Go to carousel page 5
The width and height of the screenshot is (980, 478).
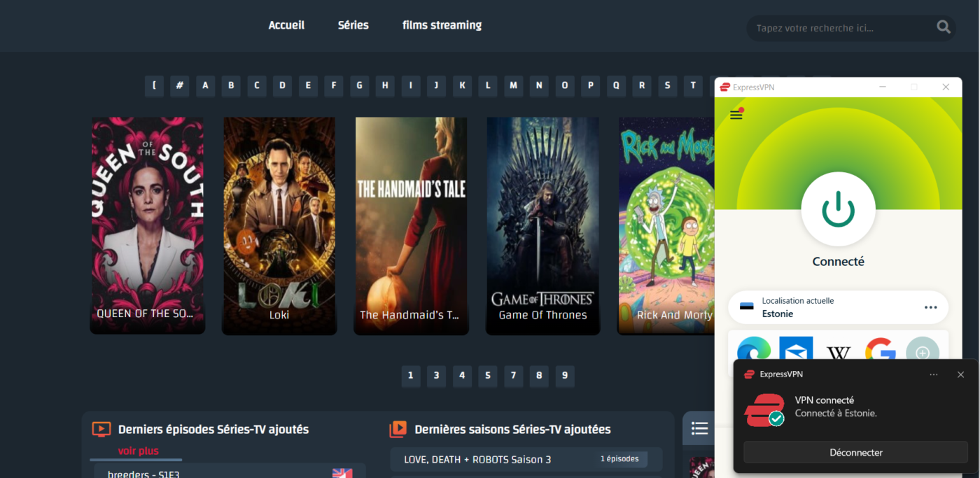coord(488,376)
